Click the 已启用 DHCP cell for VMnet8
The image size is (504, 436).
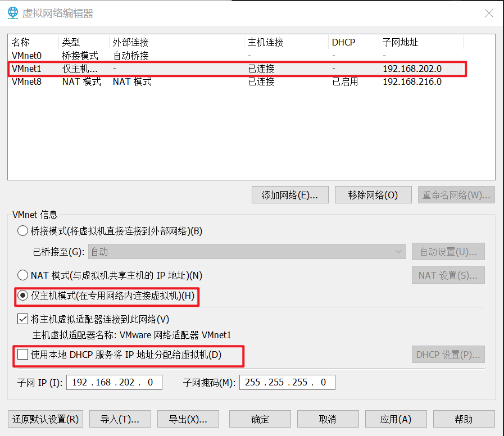point(345,81)
